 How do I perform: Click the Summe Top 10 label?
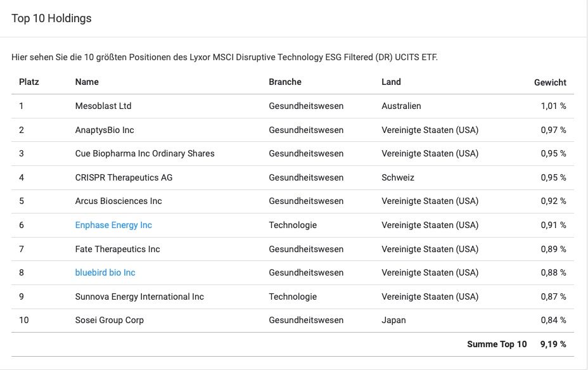tap(497, 344)
